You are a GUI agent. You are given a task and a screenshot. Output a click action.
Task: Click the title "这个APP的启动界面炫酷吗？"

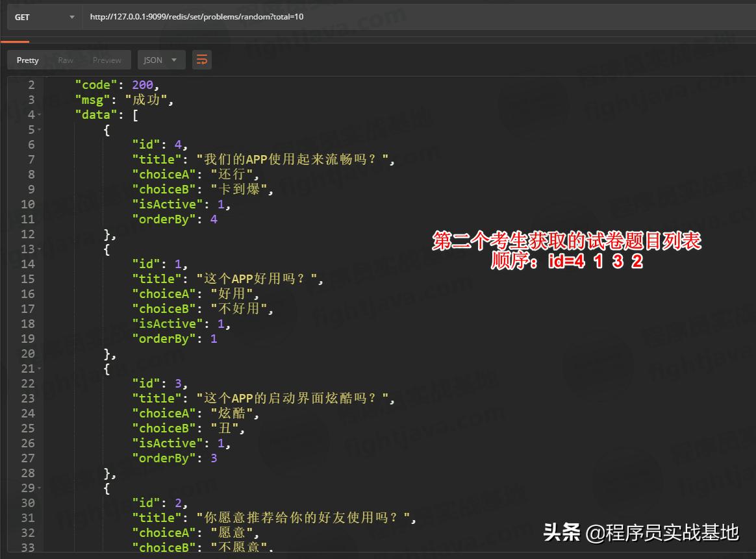(293, 398)
